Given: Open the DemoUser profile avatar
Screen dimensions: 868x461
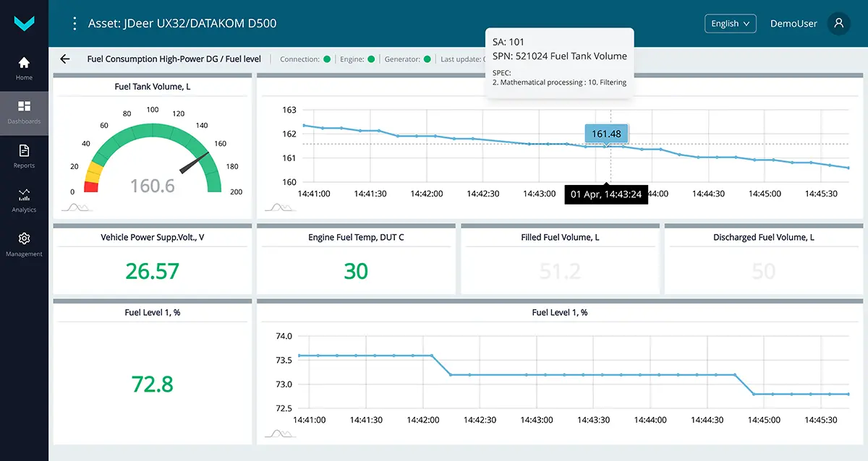Looking at the screenshot, I should [x=838, y=23].
